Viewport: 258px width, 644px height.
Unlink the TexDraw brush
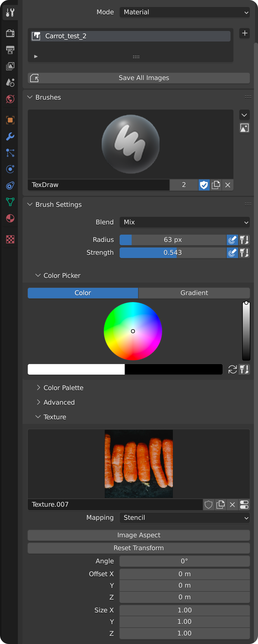click(x=228, y=185)
